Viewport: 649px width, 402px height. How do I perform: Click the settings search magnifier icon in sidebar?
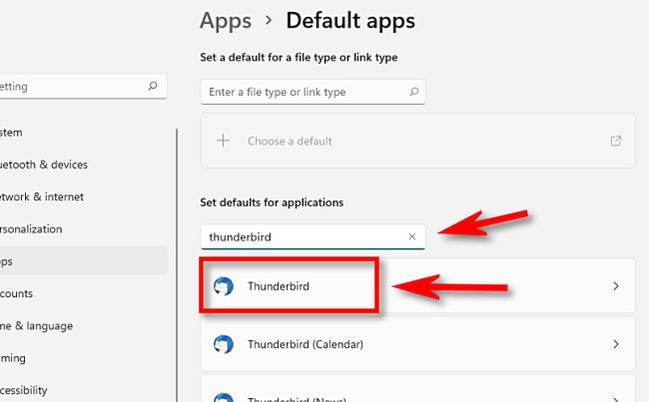[x=153, y=86]
